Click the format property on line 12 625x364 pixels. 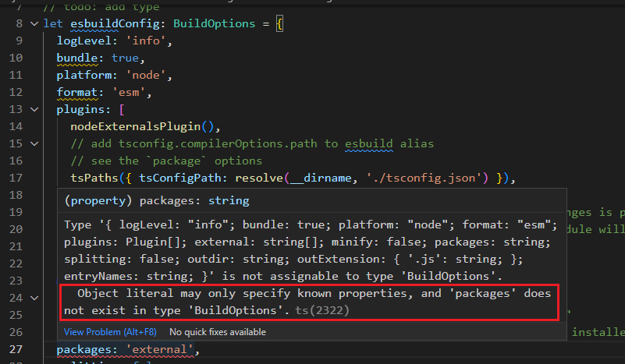click(x=77, y=93)
